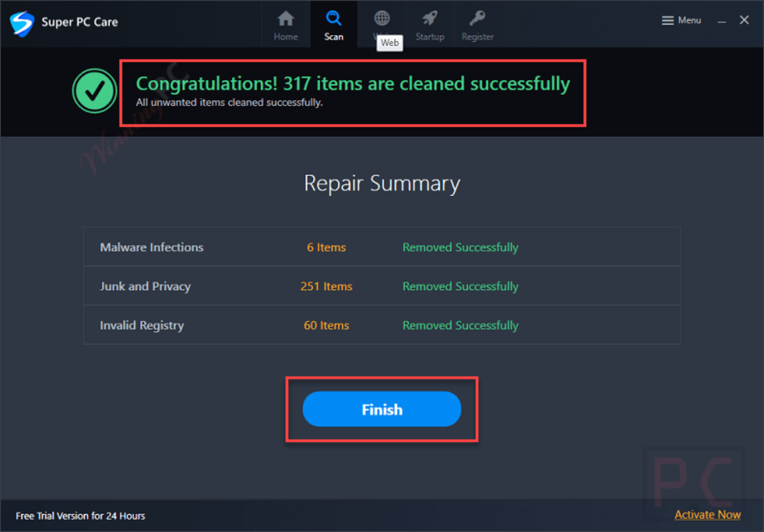
Task: Go to the Startup rocket tab
Action: point(430,25)
